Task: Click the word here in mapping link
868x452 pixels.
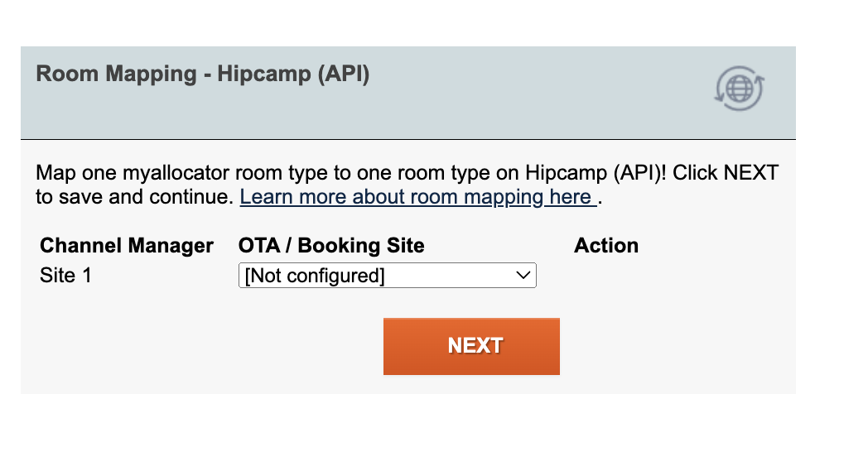Action: click(x=570, y=197)
